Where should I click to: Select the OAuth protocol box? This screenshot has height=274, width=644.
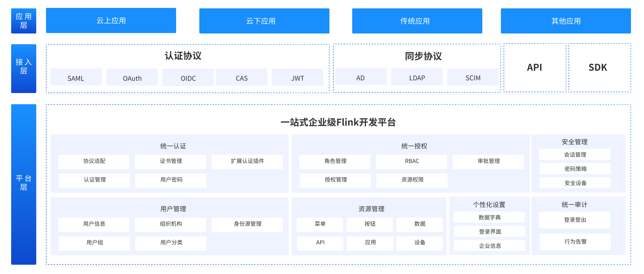[132, 77]
